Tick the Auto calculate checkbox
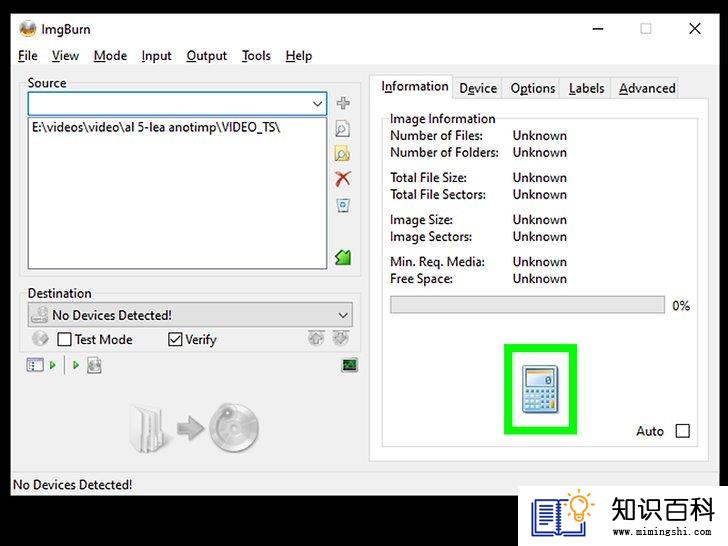728x546 pixels. tap(682, 431)
